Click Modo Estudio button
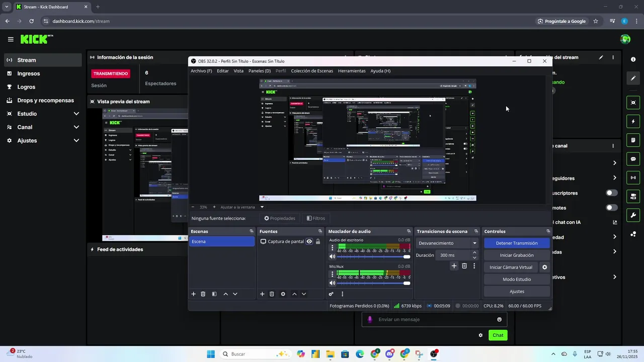The image size is (644, 362). [x=517, y=280]
